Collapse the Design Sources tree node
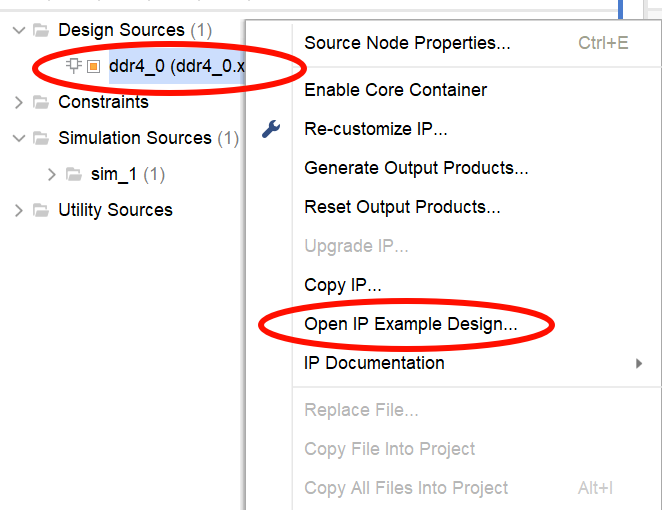Viewport: 662px width, 510px height. tap(19, 30)
